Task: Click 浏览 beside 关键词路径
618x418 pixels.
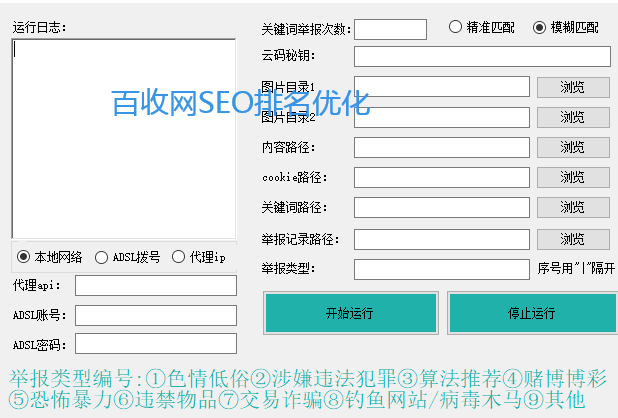Action: (573, 207)
